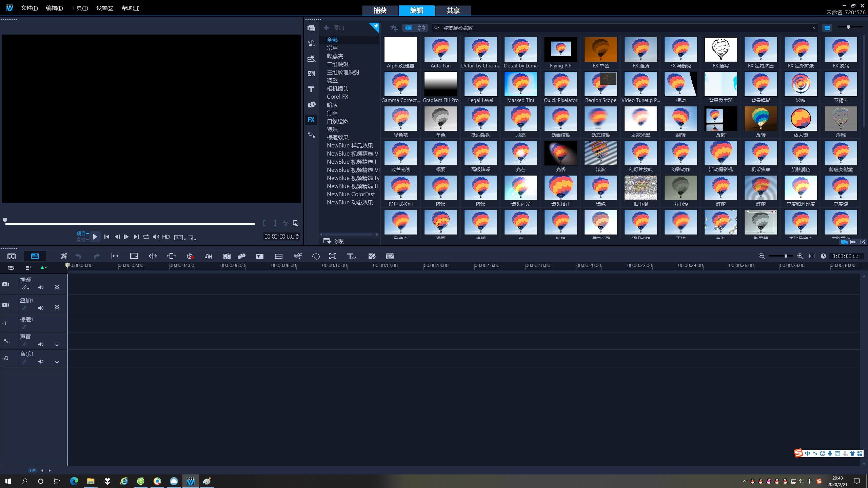The image size is (868, 488).
Task: Jump to the start of the project
Action: point(107,237)
